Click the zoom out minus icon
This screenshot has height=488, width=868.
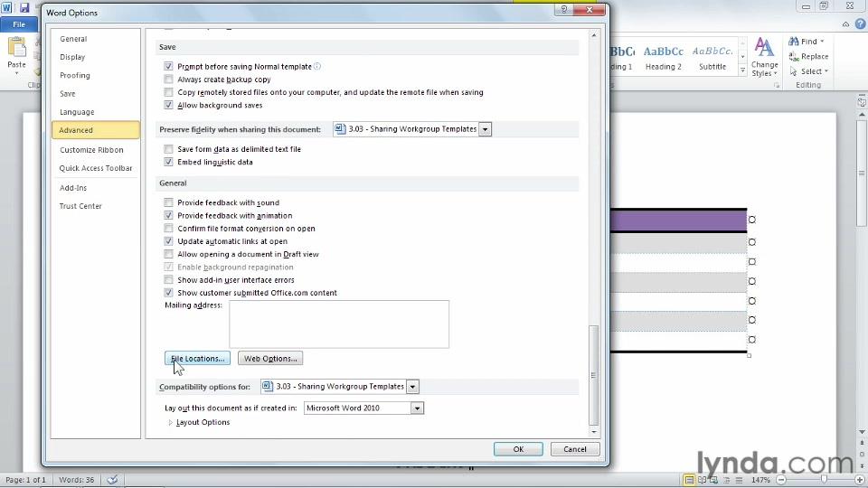click(781, 480)
